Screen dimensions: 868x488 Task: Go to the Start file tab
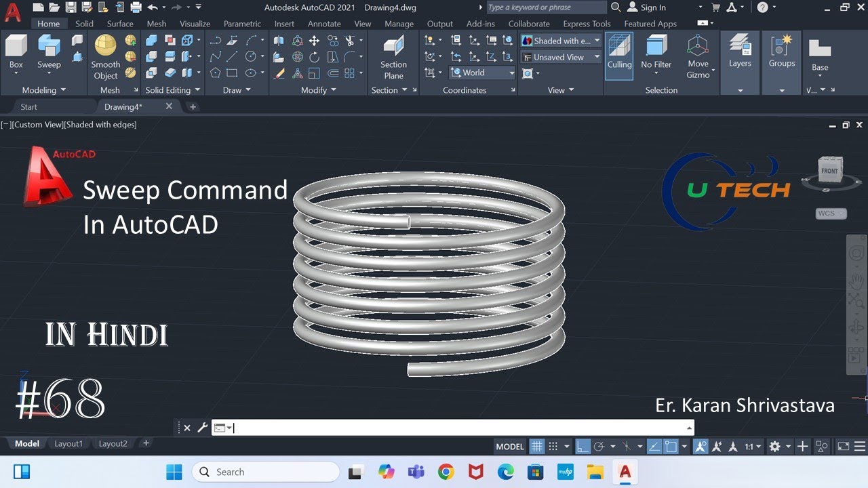click(x=29, y=107)
